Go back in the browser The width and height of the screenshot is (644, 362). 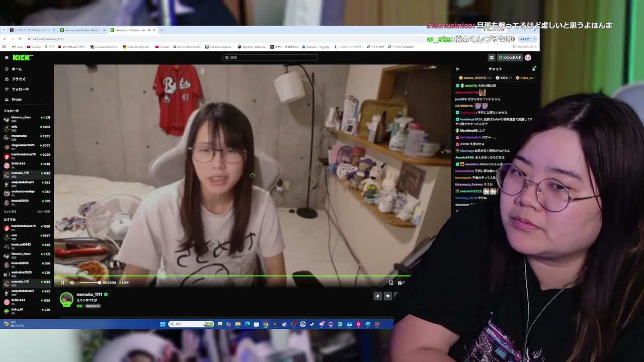(x=5, y=39)
